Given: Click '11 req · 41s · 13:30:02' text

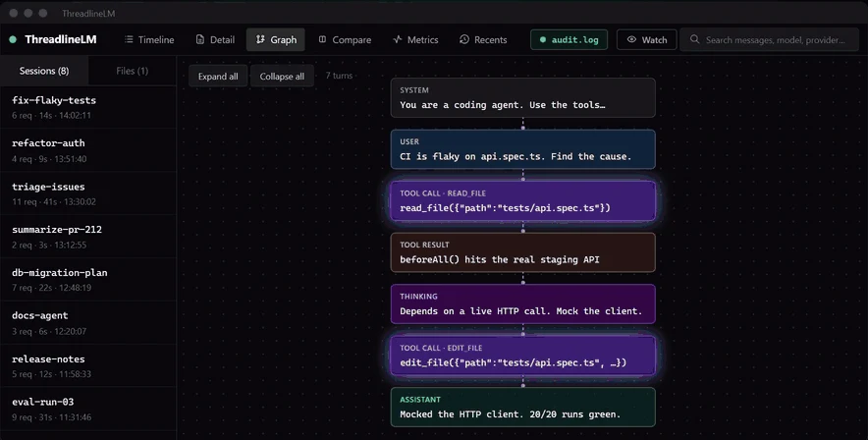Looking at the screenshot, I should [x=54, y=202].
